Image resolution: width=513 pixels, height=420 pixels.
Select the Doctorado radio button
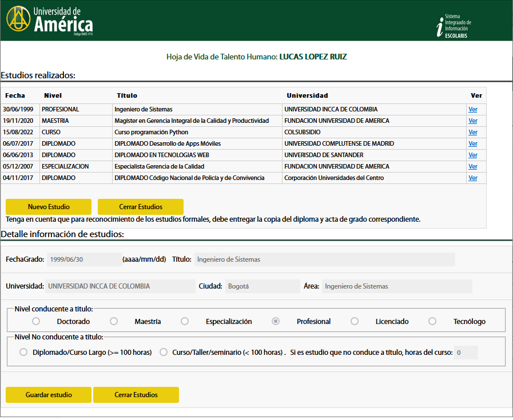click(x=36, y=321)
